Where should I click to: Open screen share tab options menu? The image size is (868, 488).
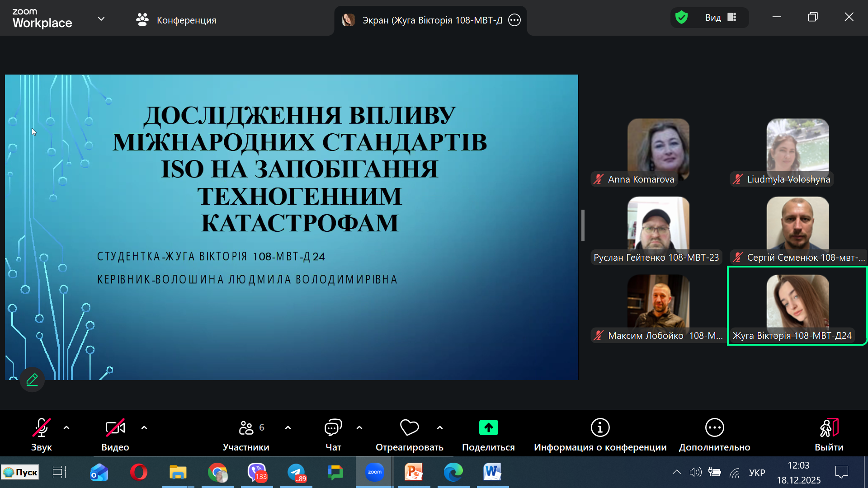514,20
